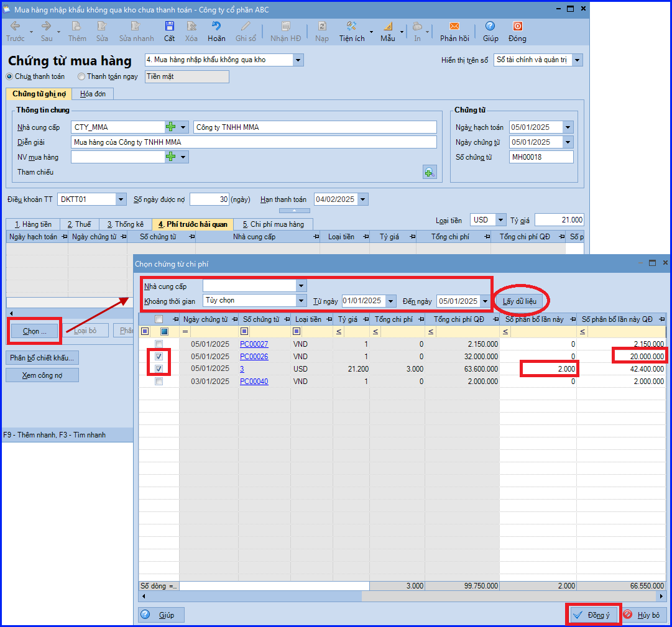Image resolution: width=672 pixels, height=627 pixels.
Task: Select the Thanh toán ngay radio button
Action: [x=81, y=77]
